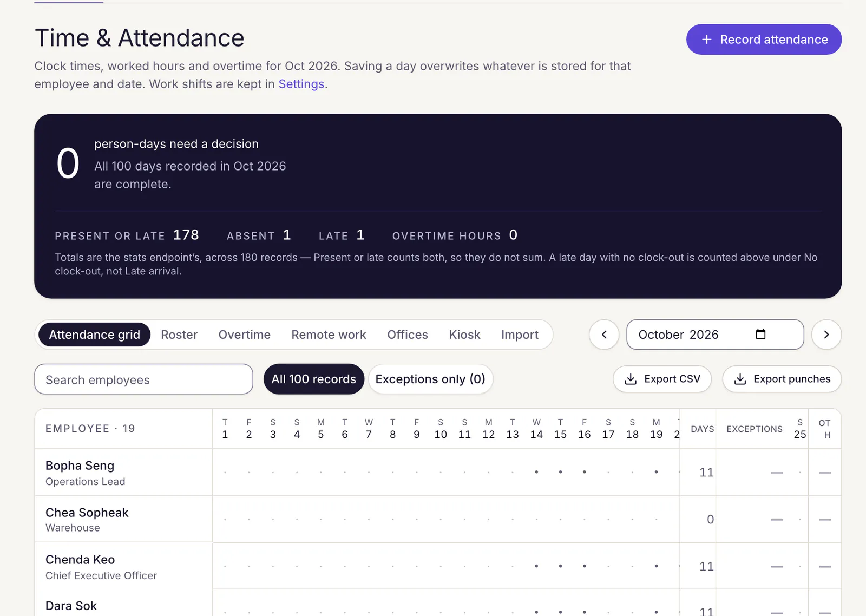Click the DAYS column header
Viewport: 866px width, 616px height.
(x=702, y=429)
